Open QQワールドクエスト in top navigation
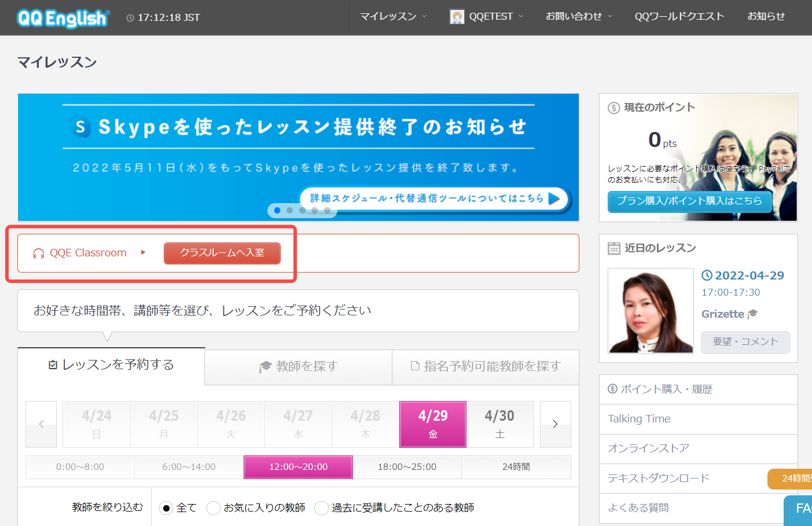Screen dimensions: 812x526 [x=679, y=17]
